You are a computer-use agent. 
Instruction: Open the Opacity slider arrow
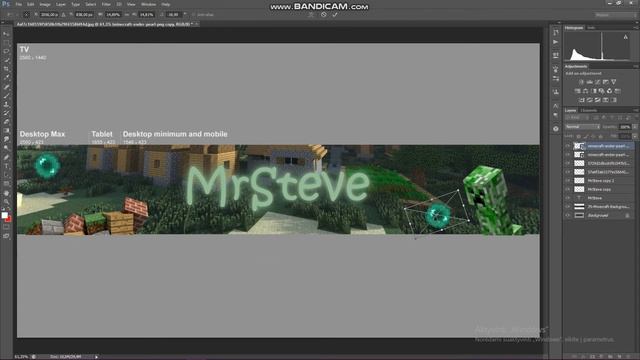635,127
